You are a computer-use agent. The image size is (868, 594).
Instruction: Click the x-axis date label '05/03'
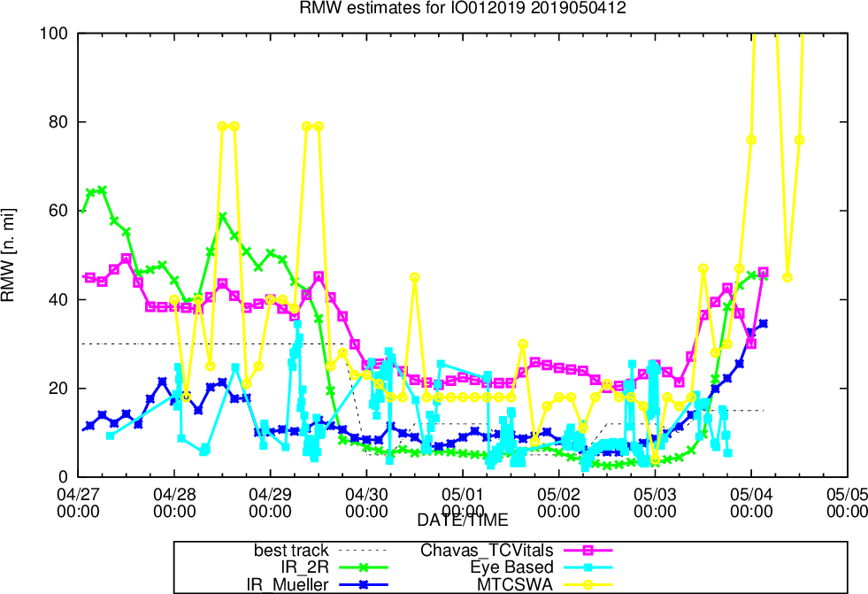click(x=655, y=494)
